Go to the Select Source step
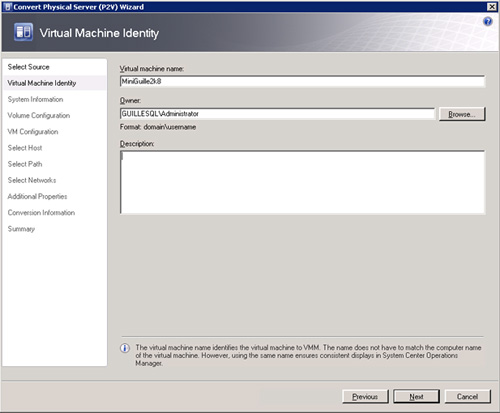The width and height of the screenshot is (500, 413). coord(28,67)
